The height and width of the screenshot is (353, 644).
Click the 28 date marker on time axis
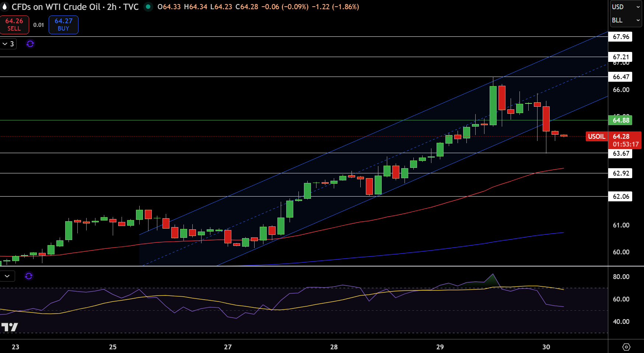[334, 347]
